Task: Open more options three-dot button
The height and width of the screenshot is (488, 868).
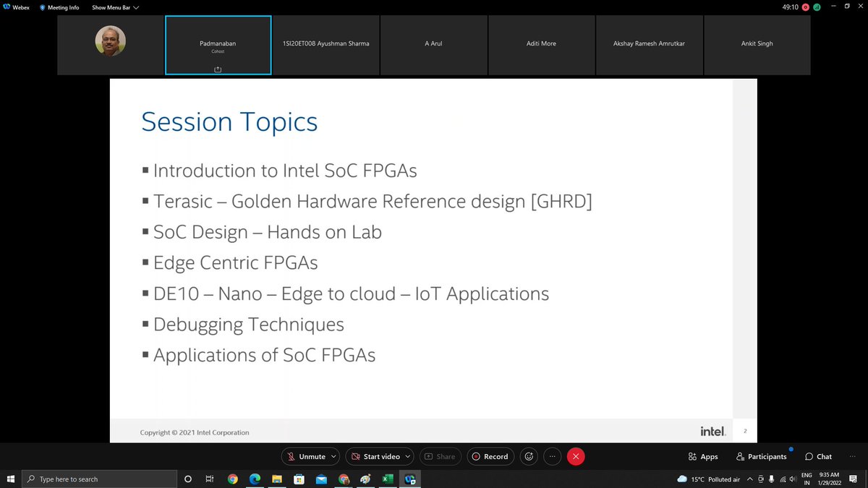Action: [552, 456]
